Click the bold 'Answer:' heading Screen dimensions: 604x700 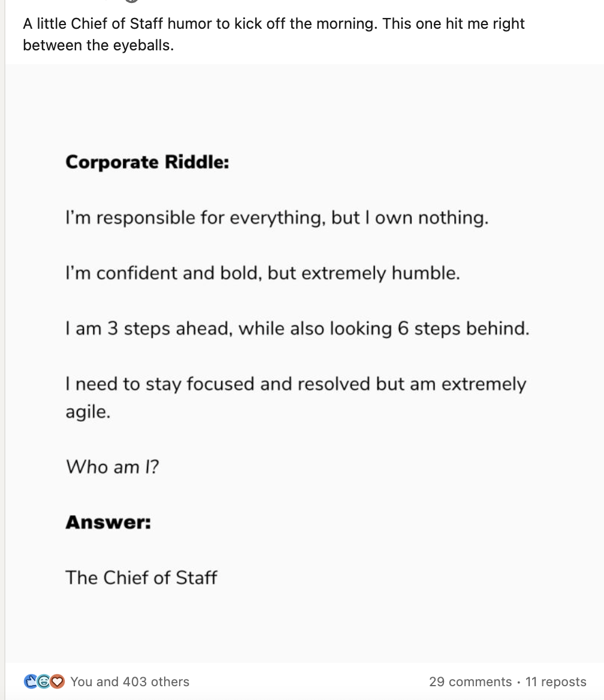pos(108,523)
